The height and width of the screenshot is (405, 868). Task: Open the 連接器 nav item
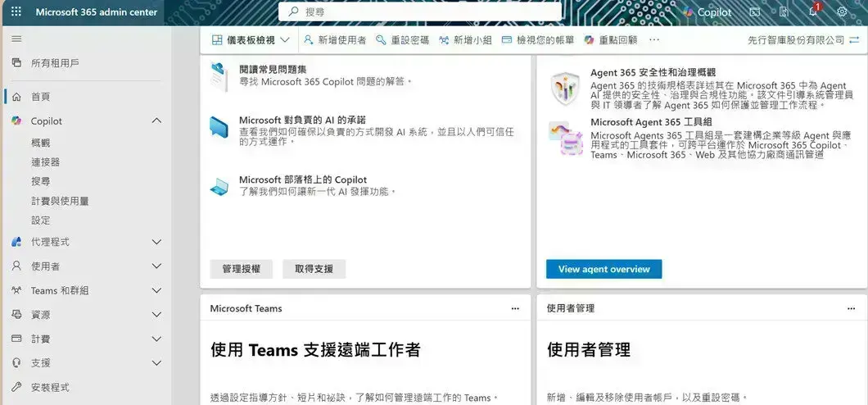click(45, 162)
